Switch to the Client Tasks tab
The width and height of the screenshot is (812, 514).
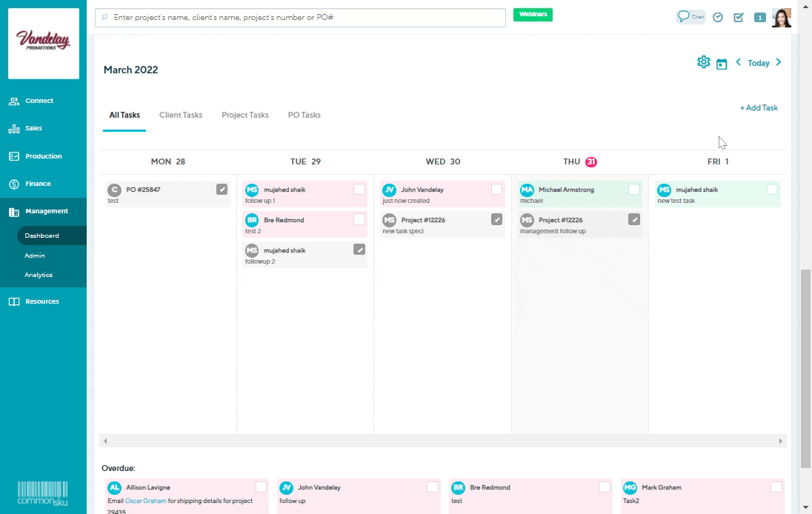(x=180, y=115)
